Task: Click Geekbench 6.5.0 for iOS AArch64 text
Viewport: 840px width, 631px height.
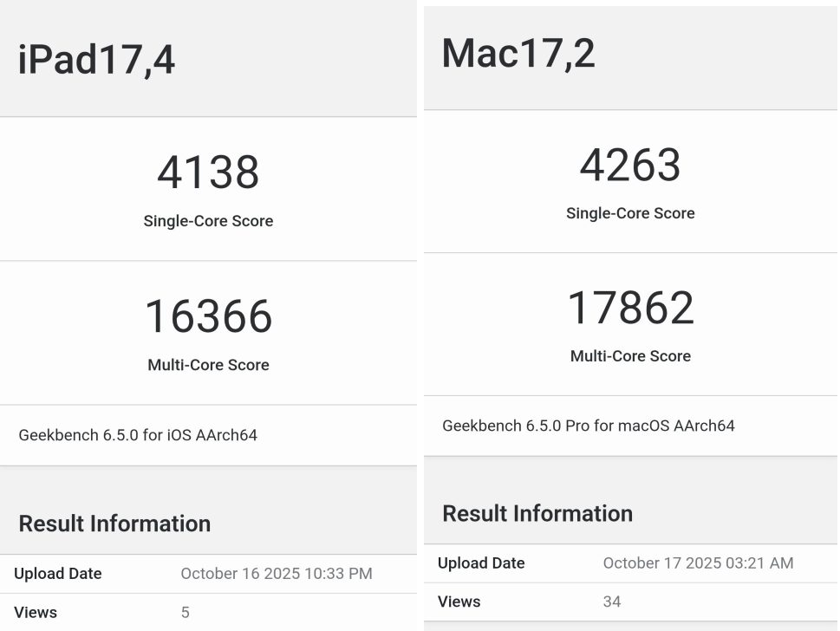Action: [x=138, y=435]
